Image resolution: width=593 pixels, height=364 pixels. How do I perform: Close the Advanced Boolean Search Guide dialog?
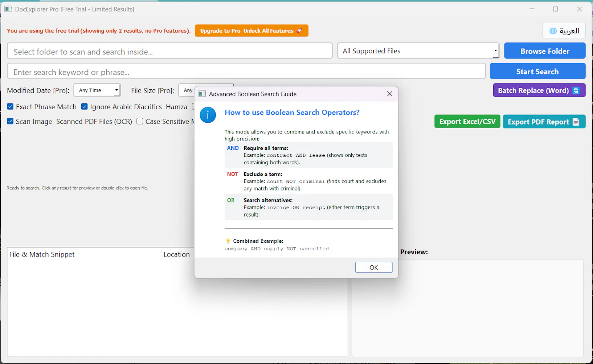click(390, 94)
